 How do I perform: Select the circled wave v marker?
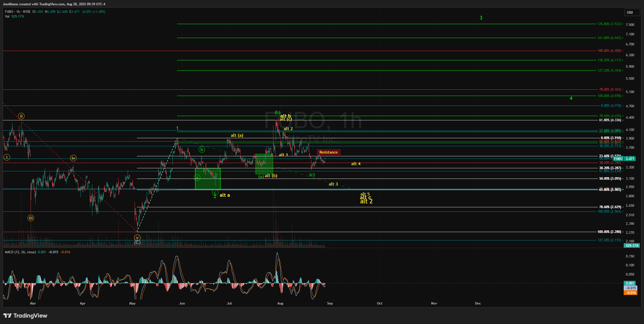[137, 238]
